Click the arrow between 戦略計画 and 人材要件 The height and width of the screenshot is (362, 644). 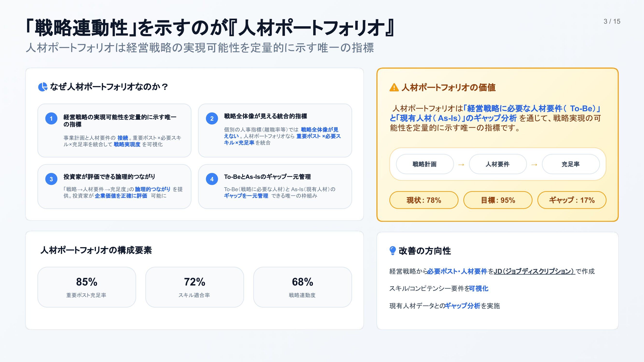point(461,164)
